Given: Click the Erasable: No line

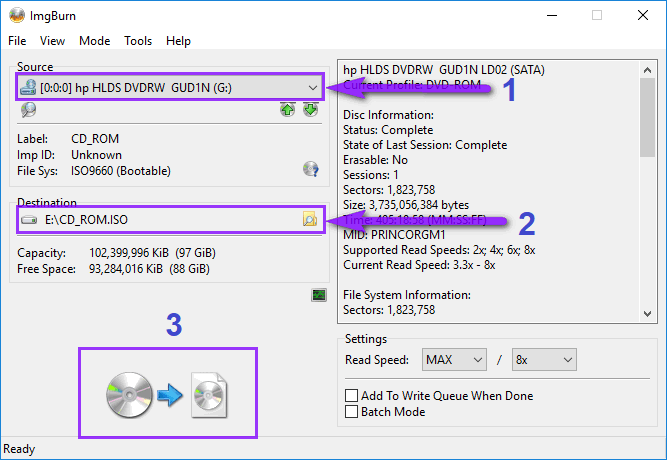Looking at the screenshot, I should (x=375, y=160).
